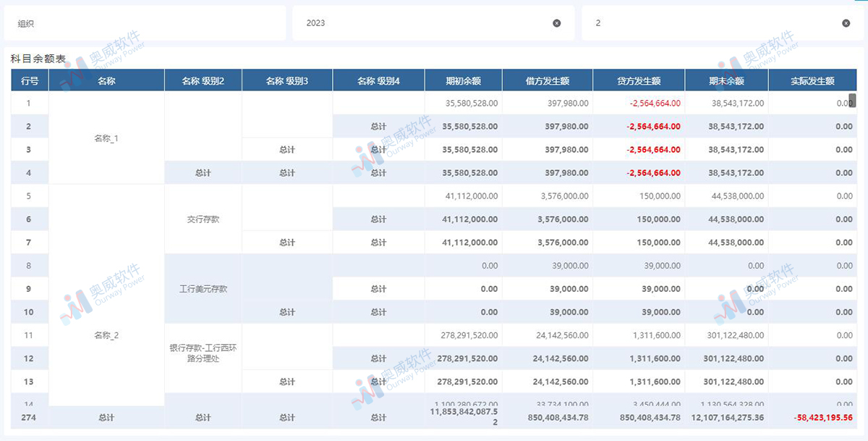Viewport: 868px width, 441px height.
Task: Select the 期初余额 column header
Action: pyautogui.click(x=463, y=81)
